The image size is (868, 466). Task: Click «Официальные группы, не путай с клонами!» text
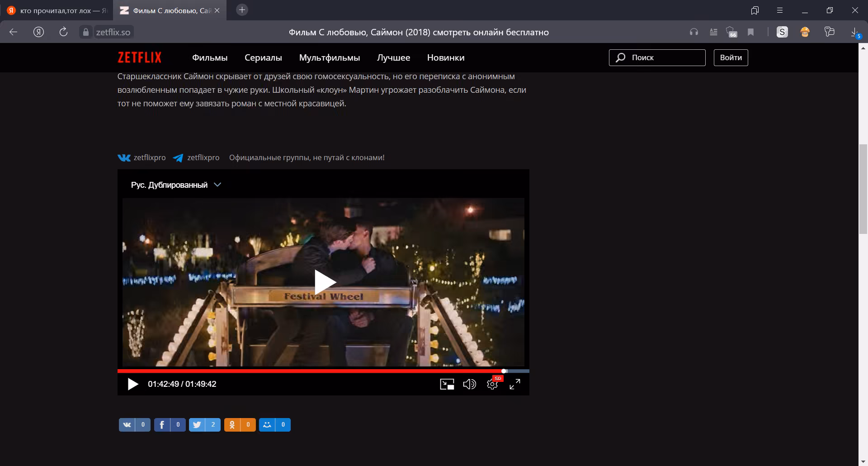click(307, 157)
